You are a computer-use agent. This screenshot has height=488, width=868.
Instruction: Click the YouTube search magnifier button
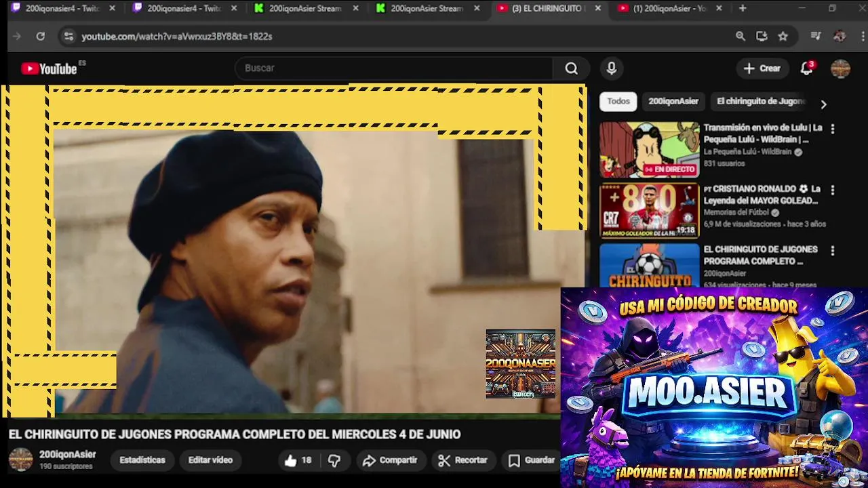point(572,68)
